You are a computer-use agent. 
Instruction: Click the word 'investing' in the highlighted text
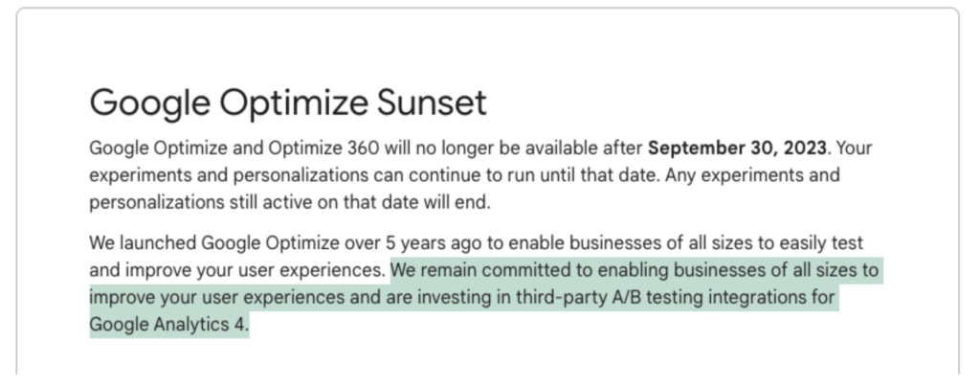tap(455, 298)
